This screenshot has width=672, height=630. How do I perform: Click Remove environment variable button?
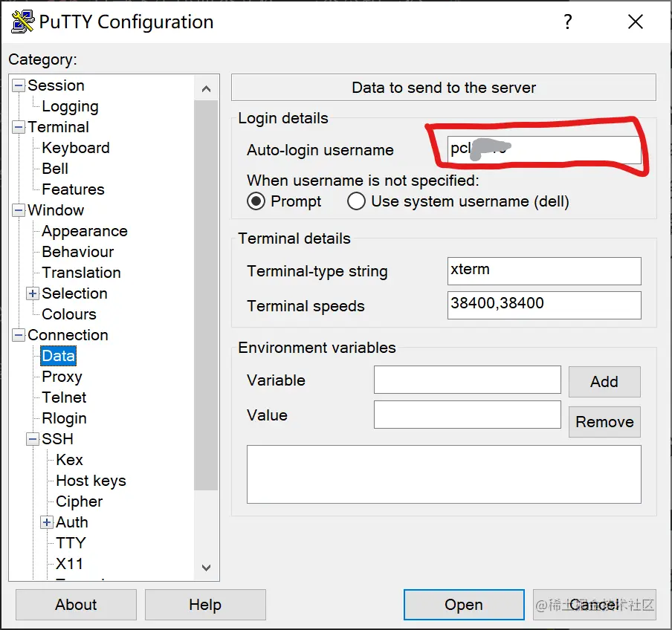(604, 422)
